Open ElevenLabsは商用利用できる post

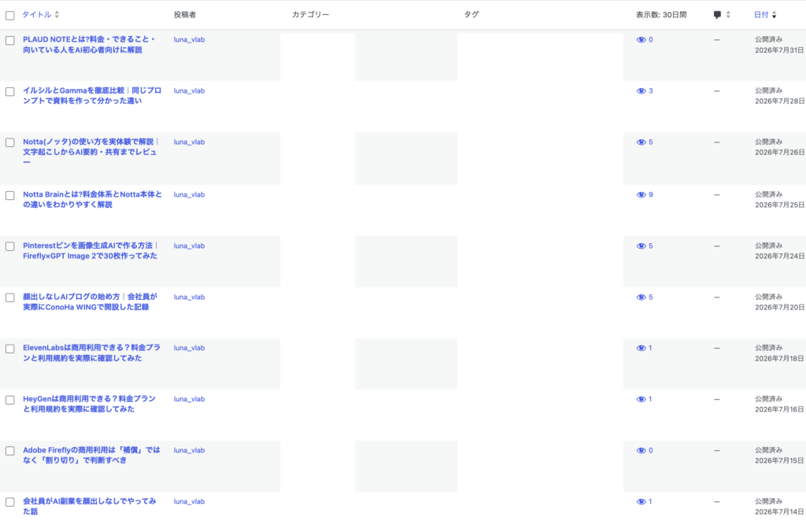click(91, 353)
